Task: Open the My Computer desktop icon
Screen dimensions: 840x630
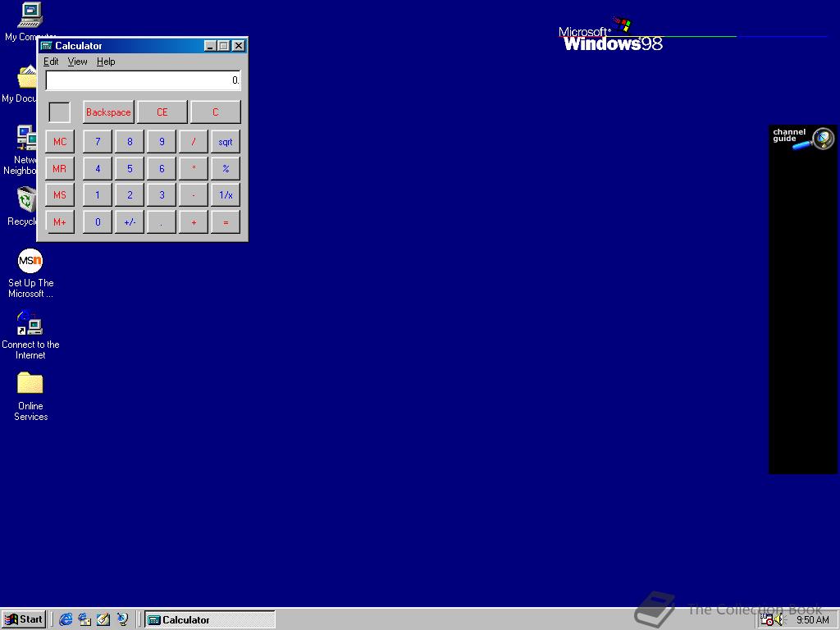Action: (30, 15)
